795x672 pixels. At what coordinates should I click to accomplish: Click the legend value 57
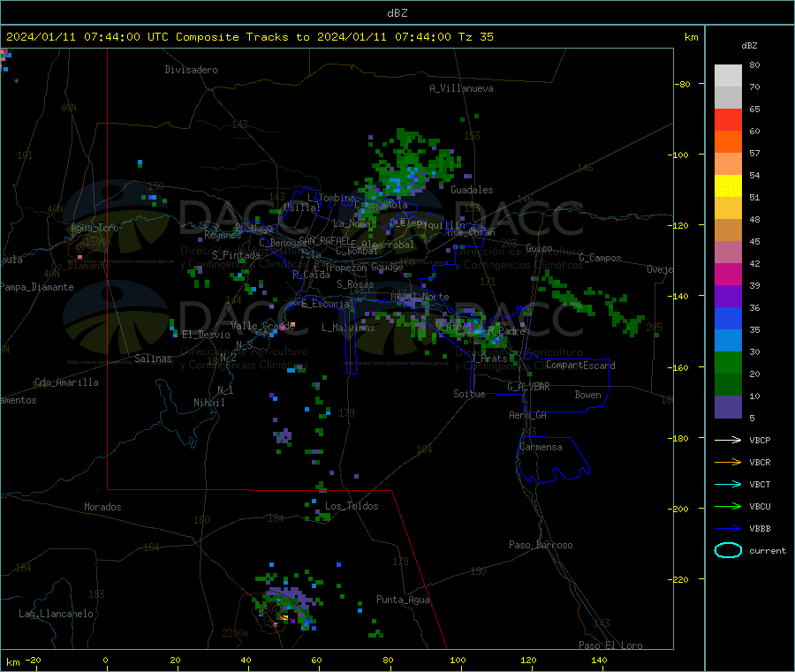(x=754, y=153)
